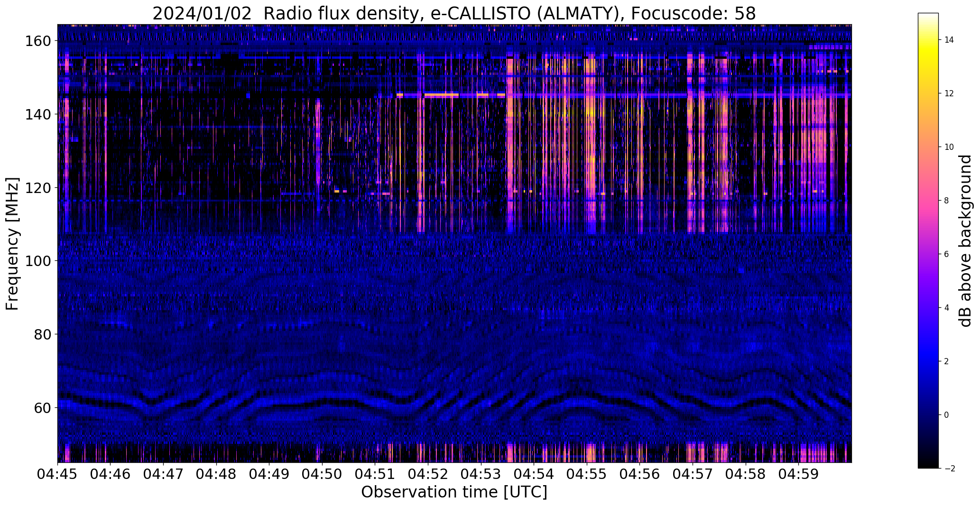Click the orange horizontal line near 145 MHz at 04:52

click(x=442, y=95)
